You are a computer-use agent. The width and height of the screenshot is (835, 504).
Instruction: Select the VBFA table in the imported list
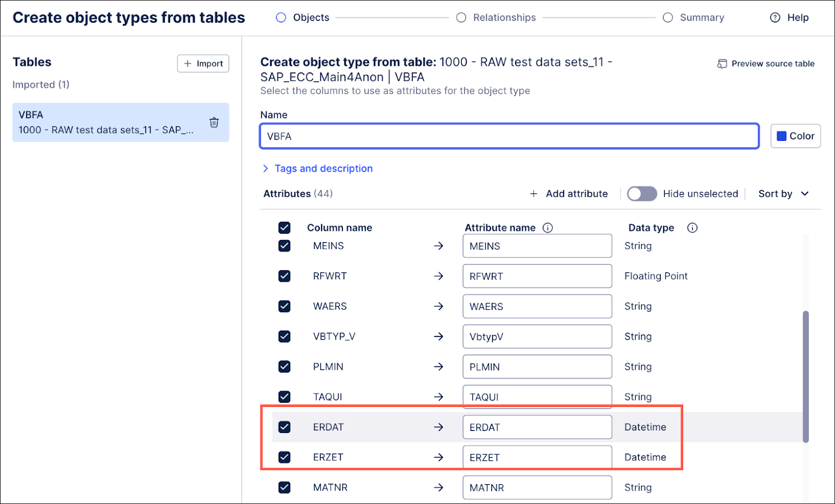coord(121,123)
